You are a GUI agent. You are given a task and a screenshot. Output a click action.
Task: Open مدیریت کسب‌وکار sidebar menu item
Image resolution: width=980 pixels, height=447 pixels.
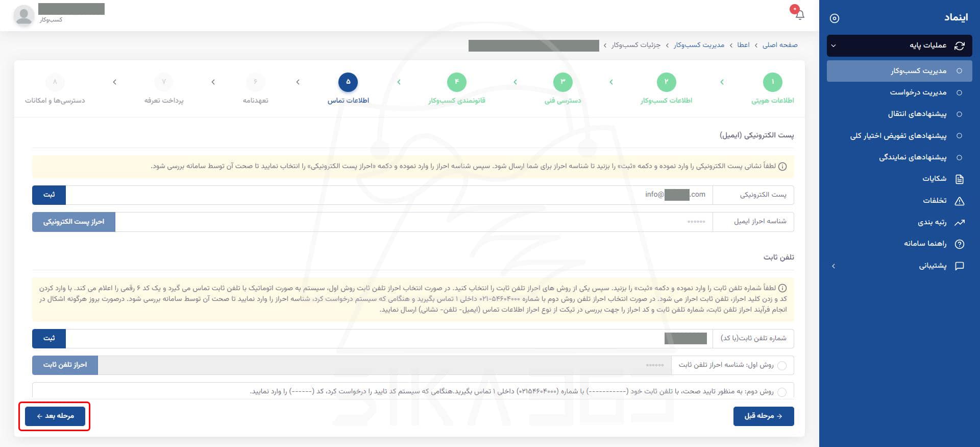pos(899,71)
